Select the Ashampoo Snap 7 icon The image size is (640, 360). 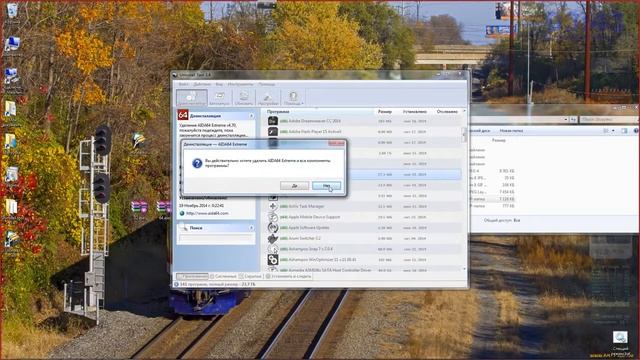(x=273, y=249)
